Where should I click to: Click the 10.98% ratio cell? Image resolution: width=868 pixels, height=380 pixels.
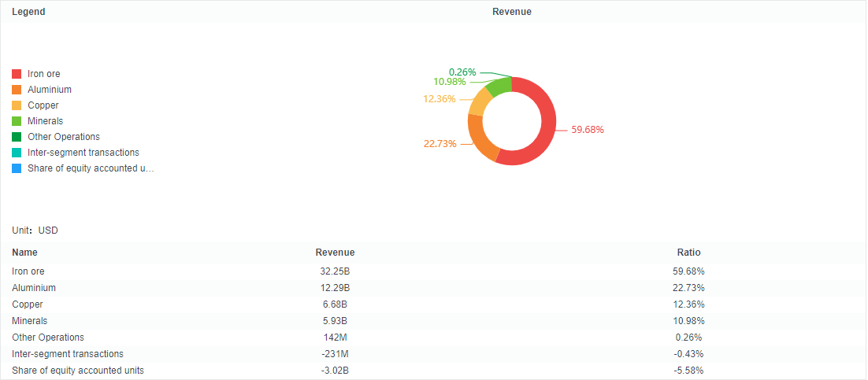click(689, 321)
